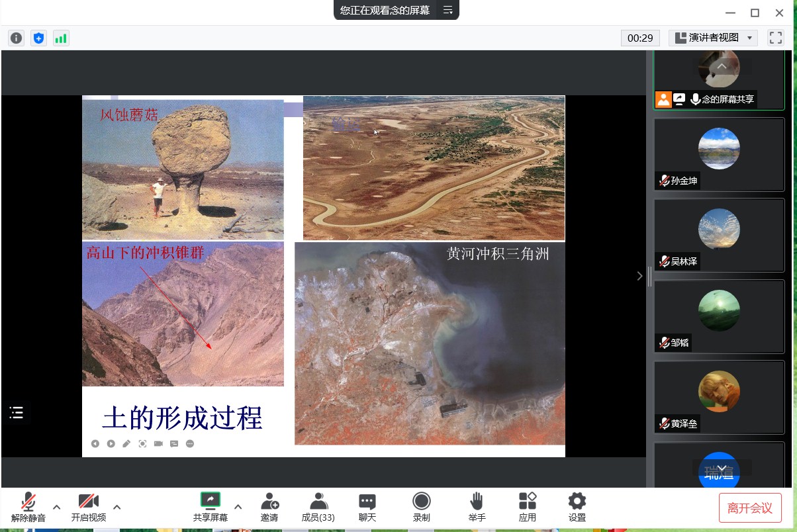Image resolution: width=797 pixels, height=532 pixels.
Task: Check the green network signal icon
Action: pos(61,38)
